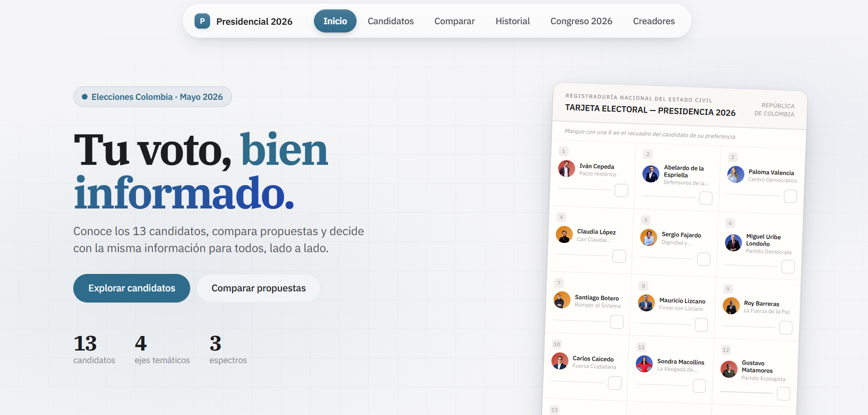Tick the vote box for Claudia López

pos(619,256)
